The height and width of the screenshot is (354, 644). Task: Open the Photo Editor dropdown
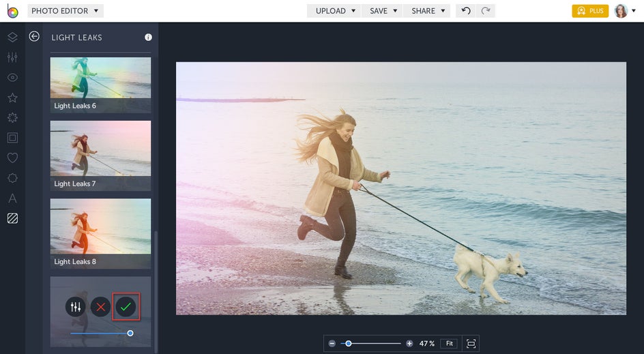[65, 11]
